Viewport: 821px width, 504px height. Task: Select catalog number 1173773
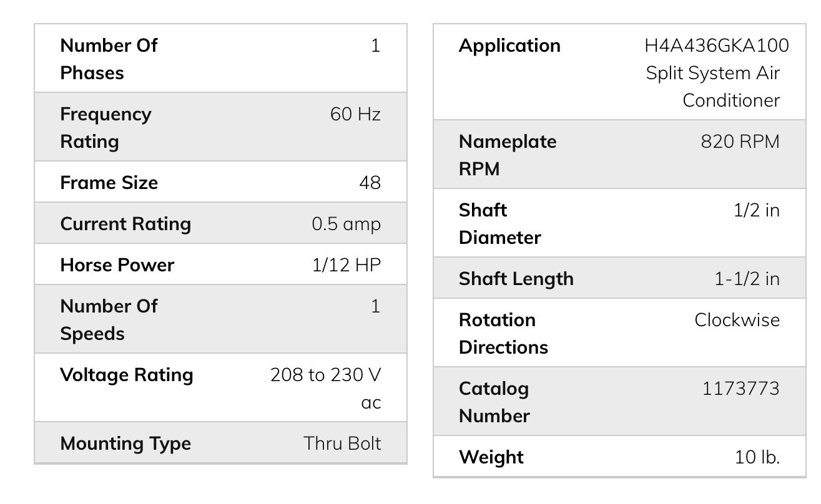pyautogui.click(x=740, y=389)
